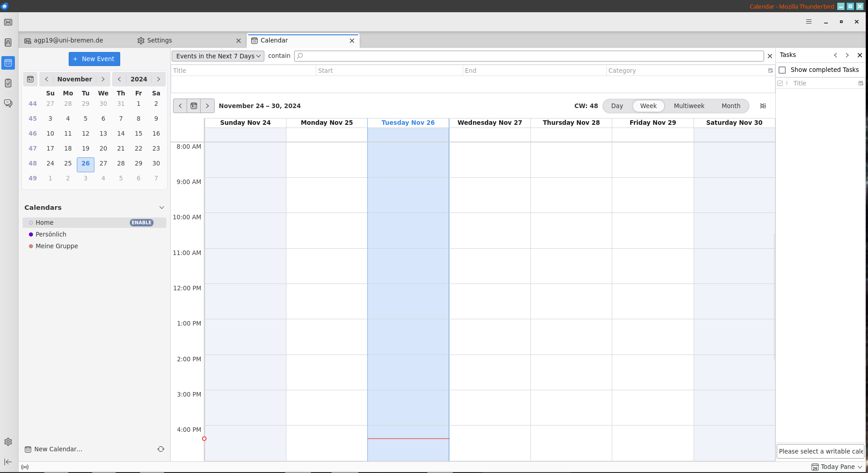Viewport: 868px width, 473px height.
Task: Switch to the Settings tab
Action: tap(159, 40)
